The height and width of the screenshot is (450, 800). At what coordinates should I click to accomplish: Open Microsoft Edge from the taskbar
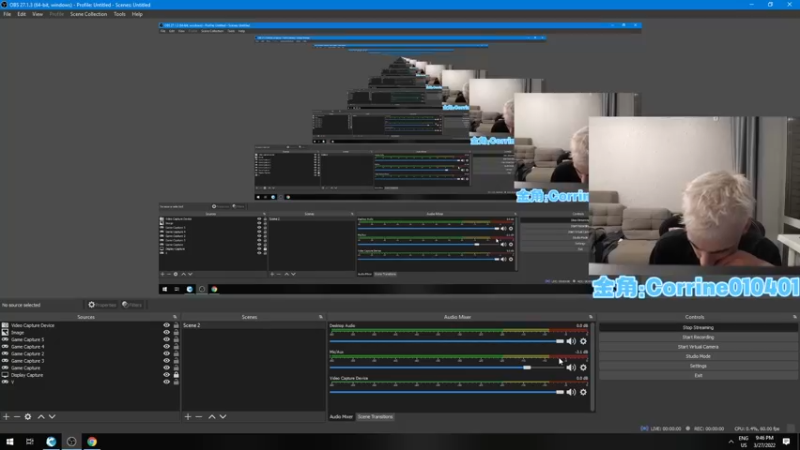point(51,442)
